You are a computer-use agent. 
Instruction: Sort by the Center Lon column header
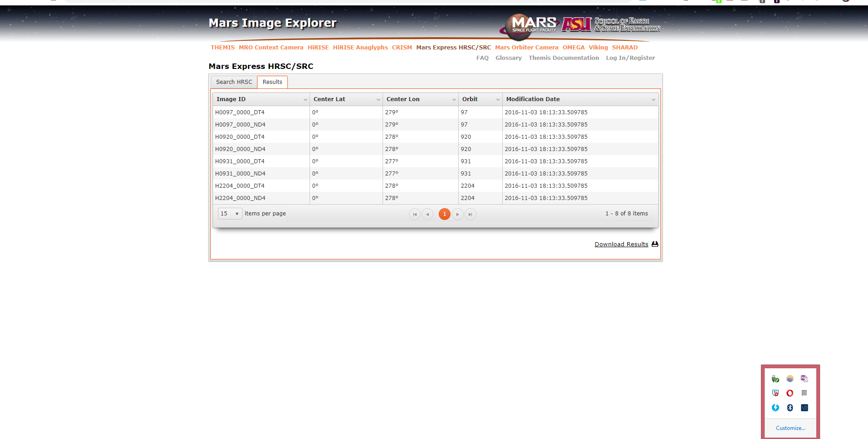pos(403,99)
